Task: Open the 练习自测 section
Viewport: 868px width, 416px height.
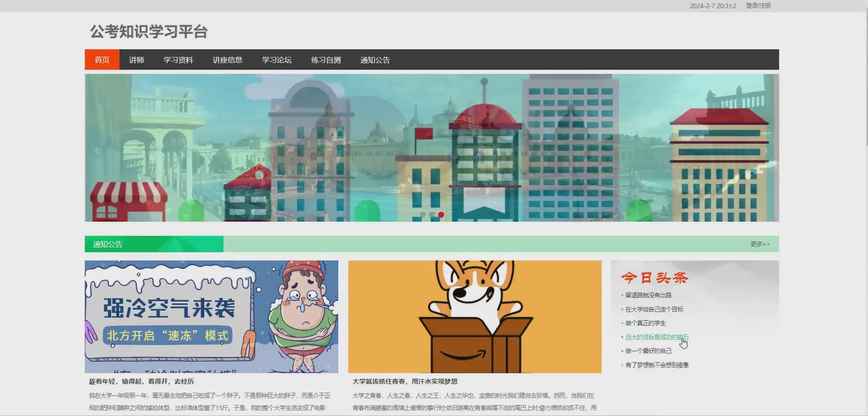Action: (x=325, y=59)
